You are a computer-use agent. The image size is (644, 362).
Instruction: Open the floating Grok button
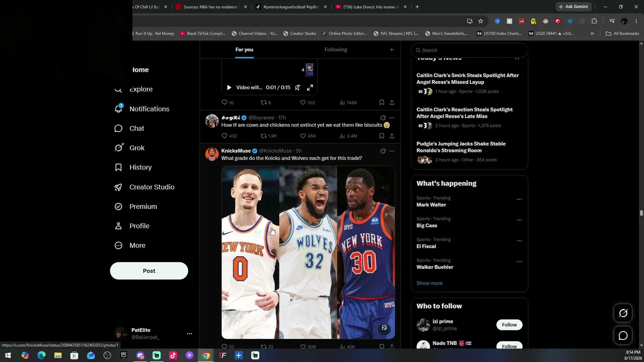(623, 313)
